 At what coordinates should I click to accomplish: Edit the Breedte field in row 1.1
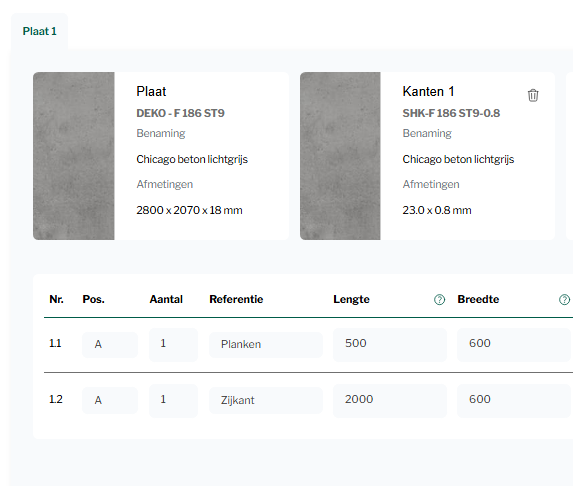514,345
